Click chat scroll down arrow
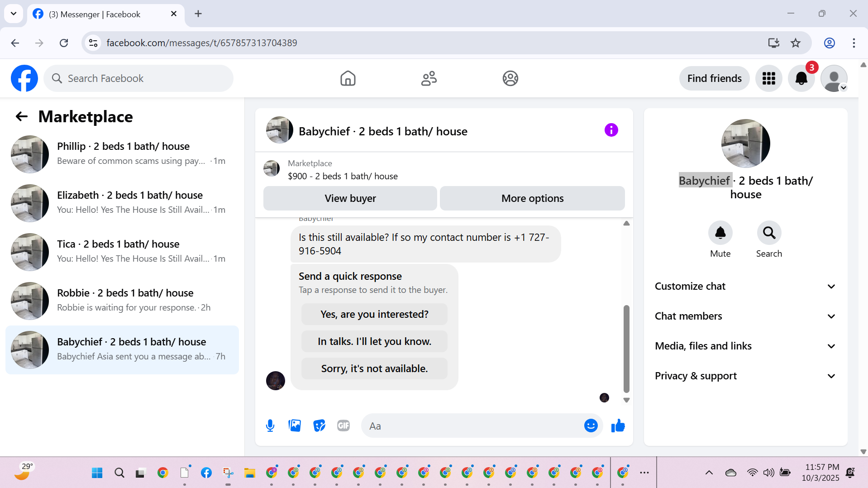The height and width of the screenshot is (488, 868). pos(626,400)
